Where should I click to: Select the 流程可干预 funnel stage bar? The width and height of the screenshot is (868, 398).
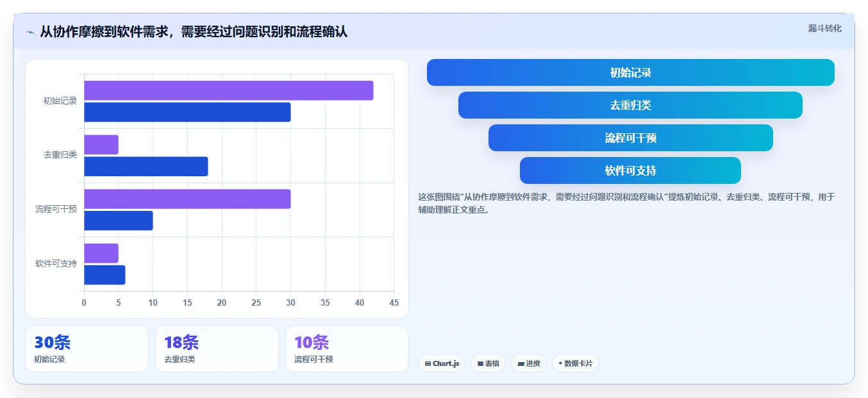631,138
